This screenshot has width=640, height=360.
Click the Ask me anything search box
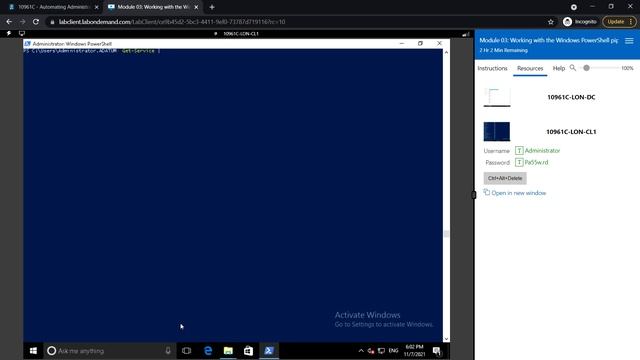click(110, 351)
